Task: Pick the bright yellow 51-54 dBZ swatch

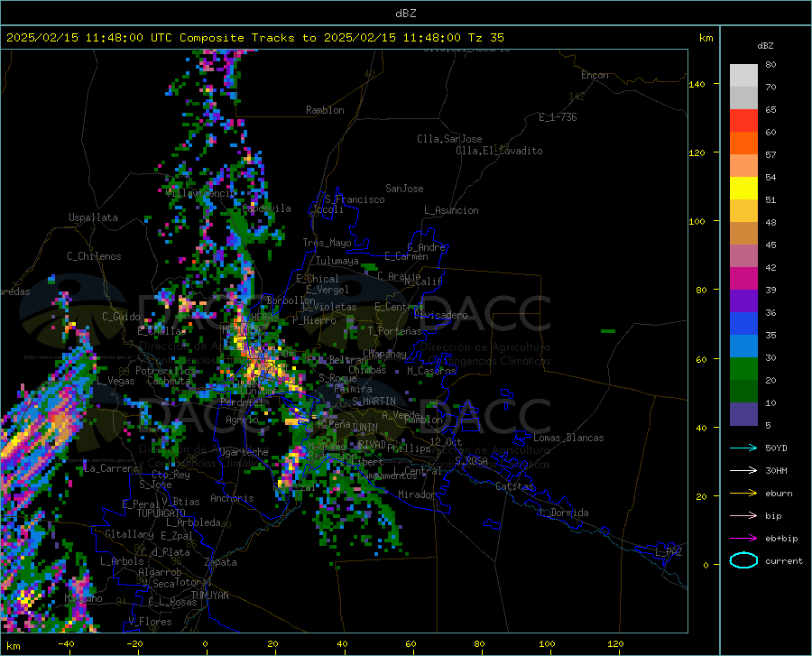Action: point(743,189)
